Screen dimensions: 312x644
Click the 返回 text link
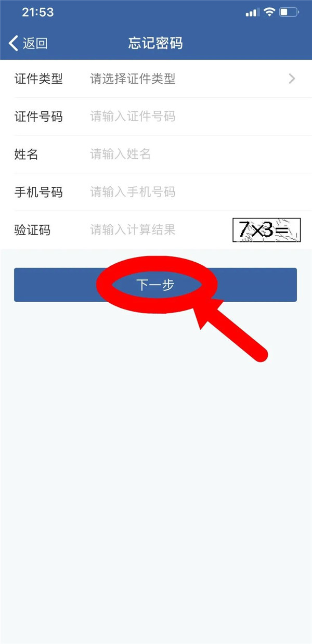(35, 43)
